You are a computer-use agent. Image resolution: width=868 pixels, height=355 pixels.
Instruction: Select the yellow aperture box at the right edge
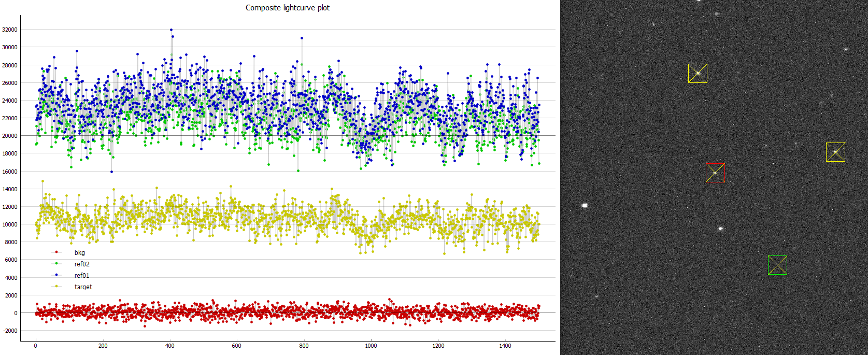tap(835, 152)
